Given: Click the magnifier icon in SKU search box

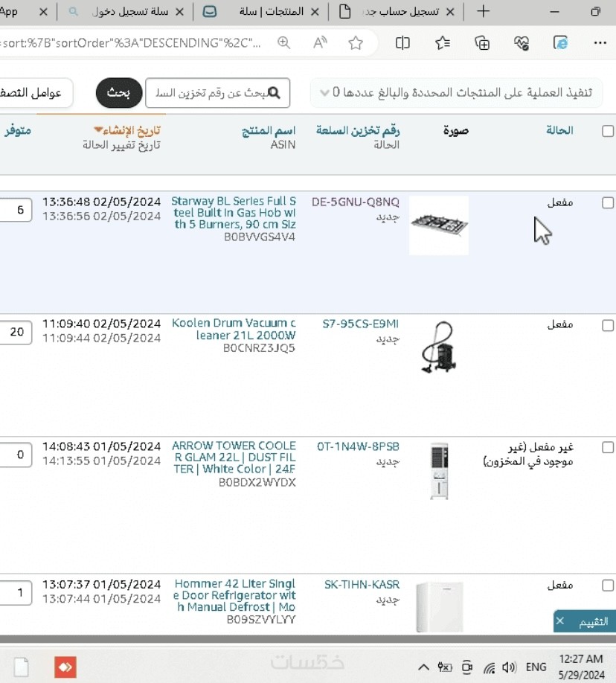Looking at the screenshot, I should coord(274,92).
